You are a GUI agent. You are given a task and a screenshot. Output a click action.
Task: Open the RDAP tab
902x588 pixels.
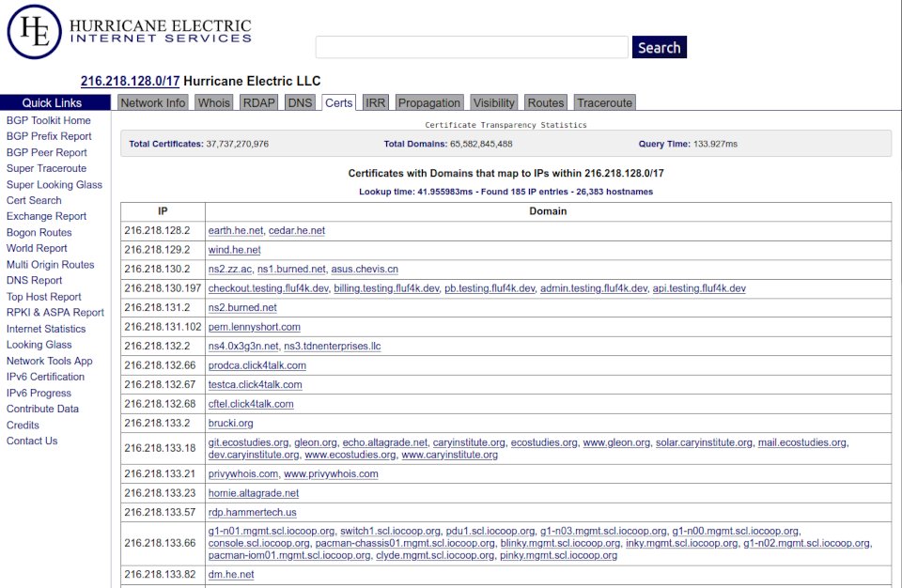259,102
